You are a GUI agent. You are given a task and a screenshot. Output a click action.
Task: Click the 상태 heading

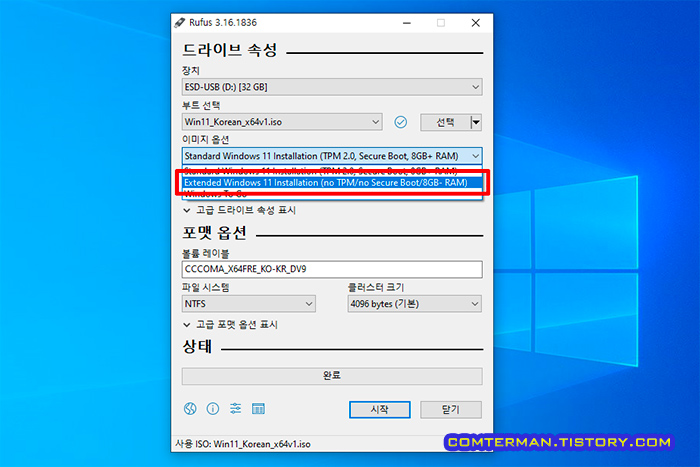point(197,346)
